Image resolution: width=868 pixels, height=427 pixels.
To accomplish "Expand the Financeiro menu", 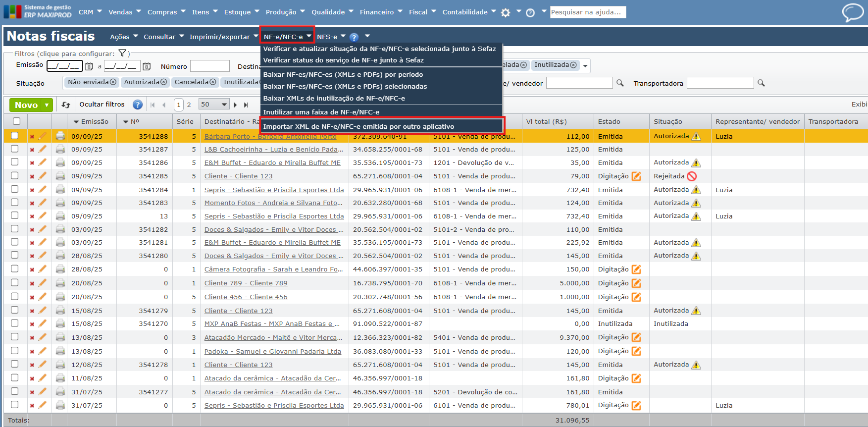I will (x=381, y=12).
